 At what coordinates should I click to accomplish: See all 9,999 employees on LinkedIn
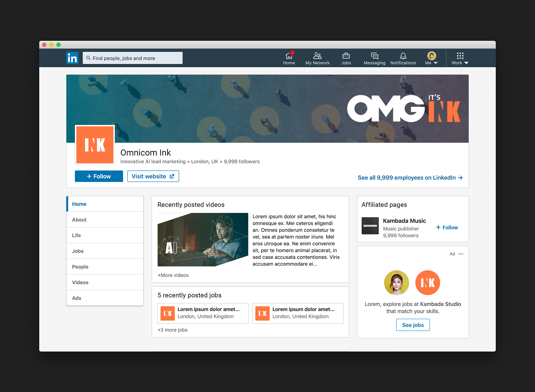(x=410, y=178)
